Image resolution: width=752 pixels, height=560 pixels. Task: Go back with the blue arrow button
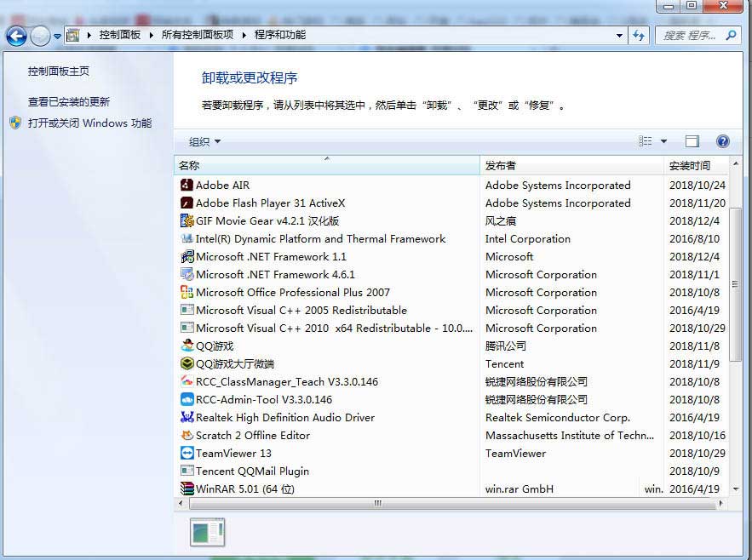pyautogui.click(x=16, y=36)
